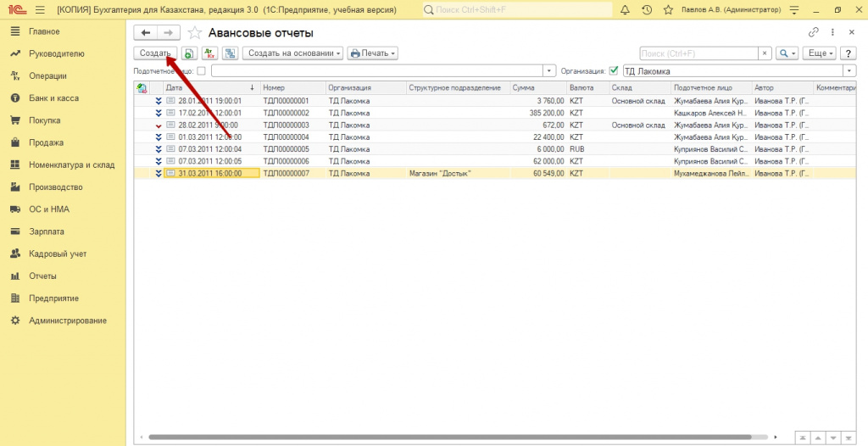Click the Дт/Кт postings icon in toolbar

[x=209, y=53]
